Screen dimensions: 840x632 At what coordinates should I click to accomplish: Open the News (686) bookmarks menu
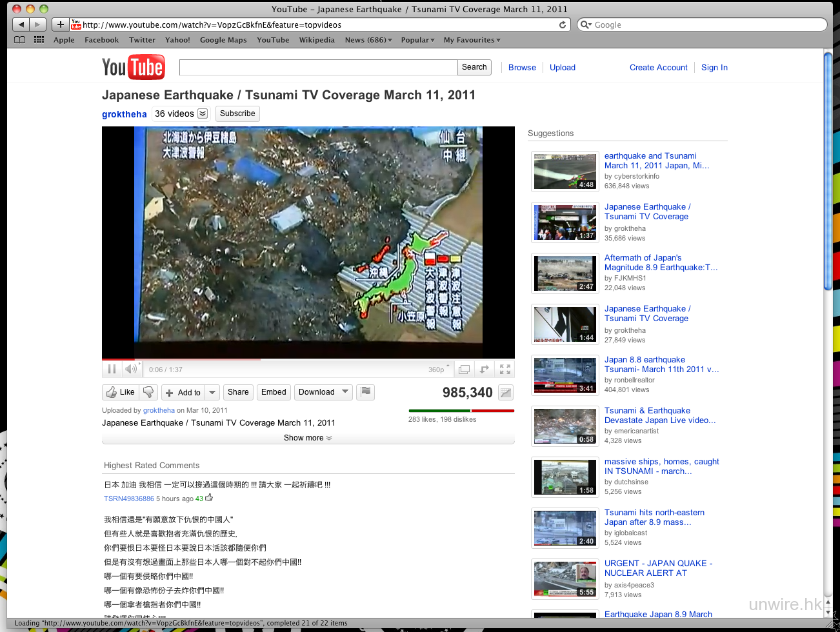(368, 40)
